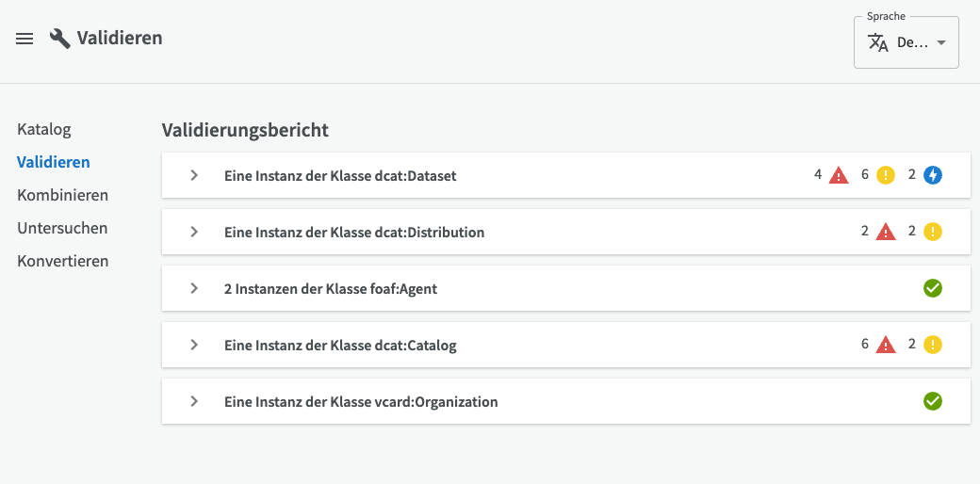This screenshot has width=980, height=484.
Task: Expand the foaf:Agent instances row
Action: (566, 288)
